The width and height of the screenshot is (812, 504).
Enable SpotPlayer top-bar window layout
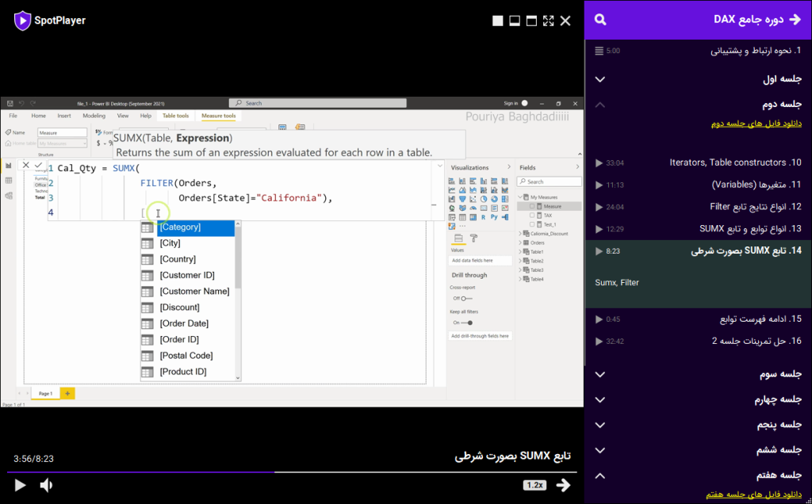point(531,21)
